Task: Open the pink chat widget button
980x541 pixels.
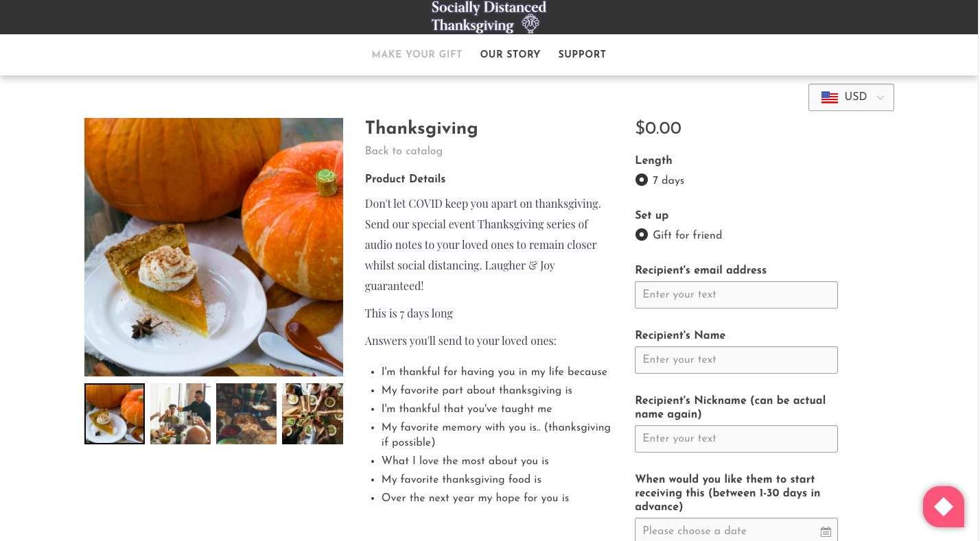Action: 944,507
